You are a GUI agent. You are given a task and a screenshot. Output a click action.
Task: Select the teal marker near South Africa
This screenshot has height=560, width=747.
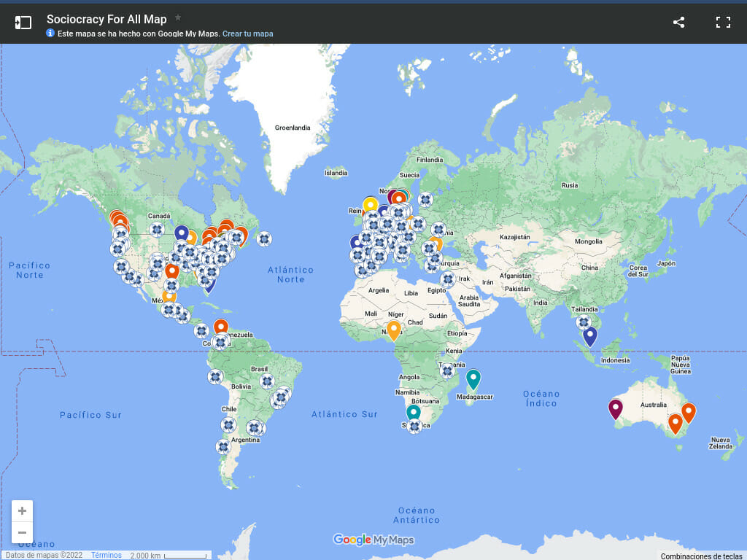click(414, 412)
